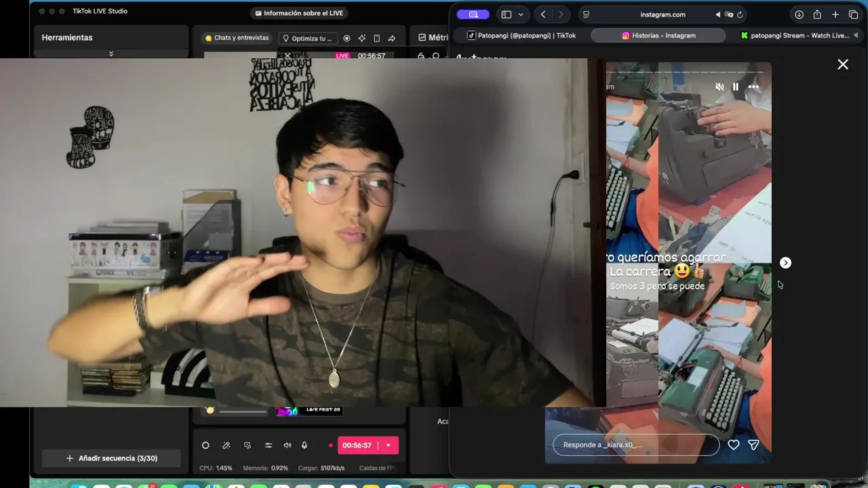Screen dimensions: 868x488
Task: Click the phone orientation icon in the TikTok LIVE Studio toolbar
Action: [x=377, y=39]
